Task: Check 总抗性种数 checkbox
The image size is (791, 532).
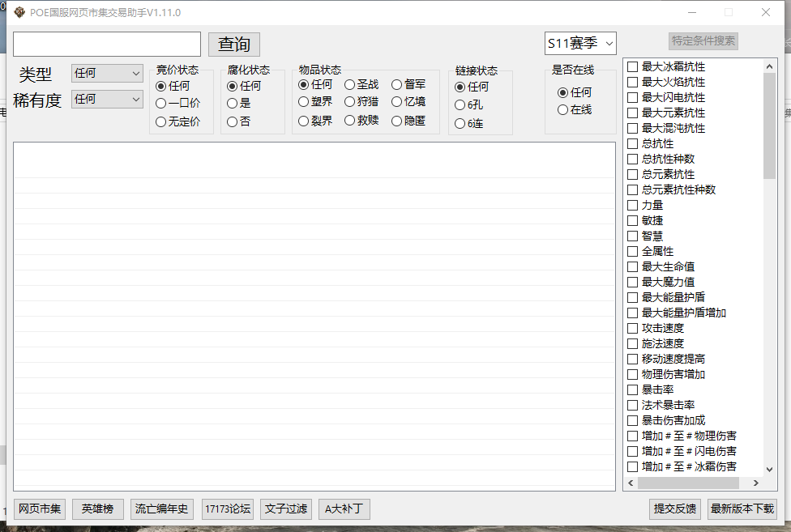Action: point(633,160)
